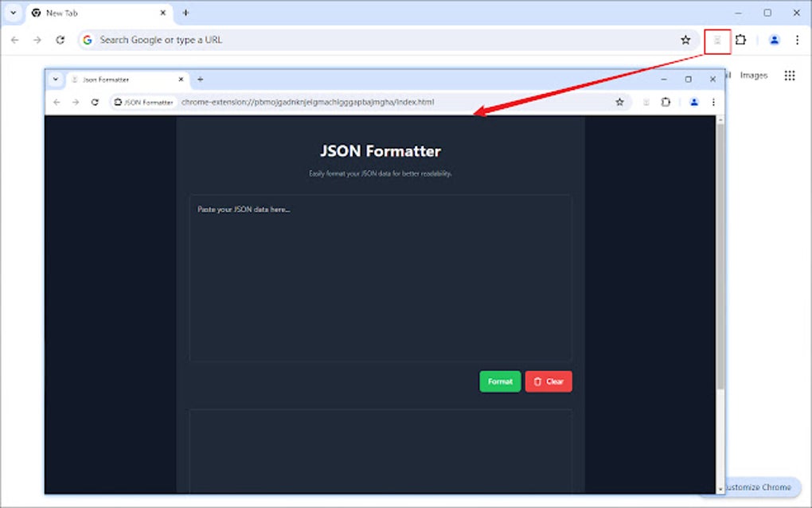Viewport: 812px width, 508px height.
Task: Click the Google logo in the search bar
Action: pyautogui.click(x=87, y=39)
